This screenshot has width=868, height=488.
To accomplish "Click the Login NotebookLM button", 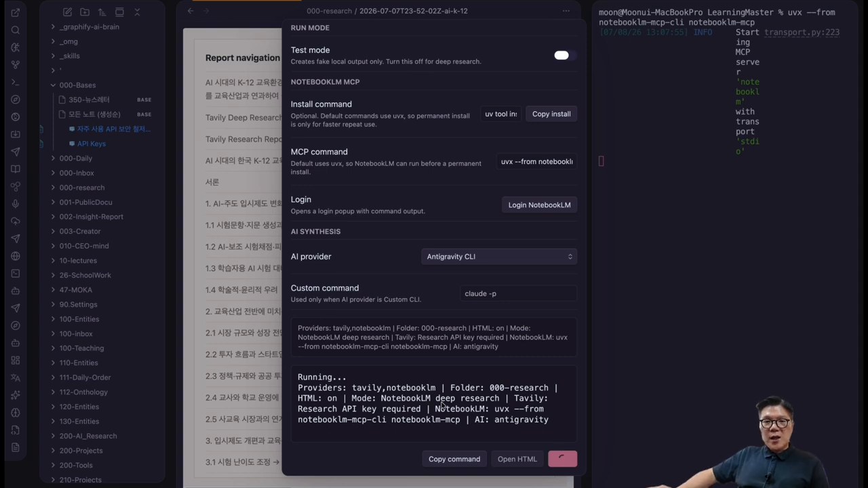I will [539, 205].
